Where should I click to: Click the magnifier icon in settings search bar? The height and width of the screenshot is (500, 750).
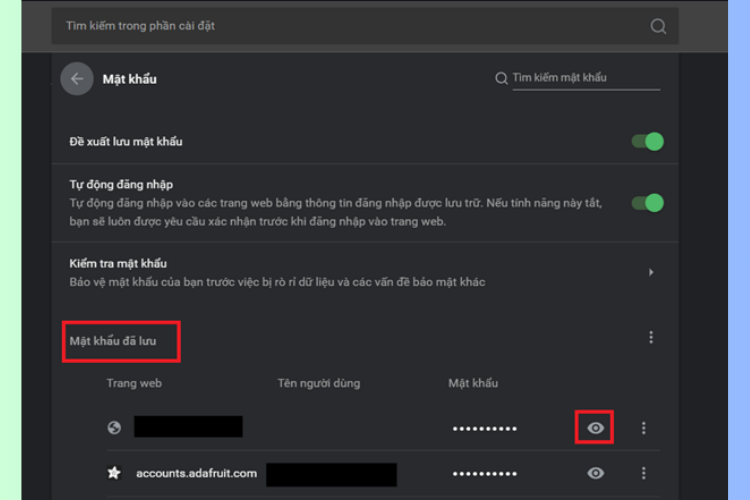(658, 26)
